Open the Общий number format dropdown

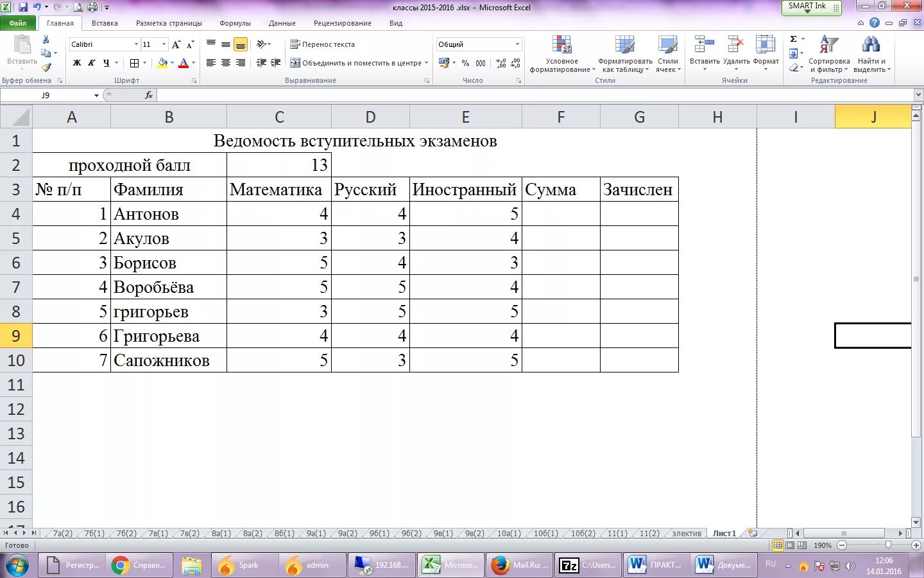(x=517, y=44)
